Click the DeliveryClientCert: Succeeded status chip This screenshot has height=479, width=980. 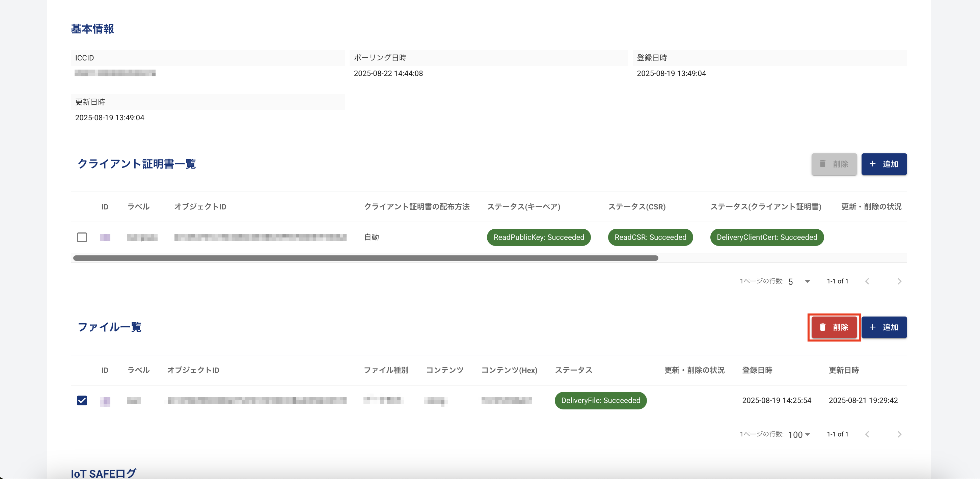tap(767, 237)
